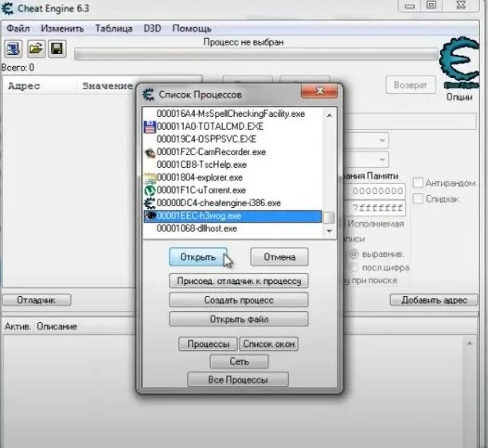Image resolution: width=488 pixels, height=448 pixels.
Task: Click the scan progress bar
Action: [256, 54]
